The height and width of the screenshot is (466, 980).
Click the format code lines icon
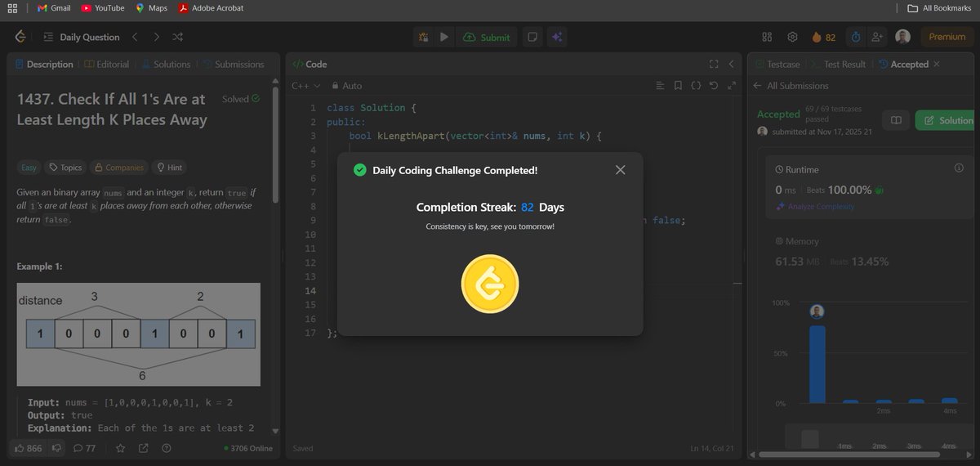click(x=661, y=85)
